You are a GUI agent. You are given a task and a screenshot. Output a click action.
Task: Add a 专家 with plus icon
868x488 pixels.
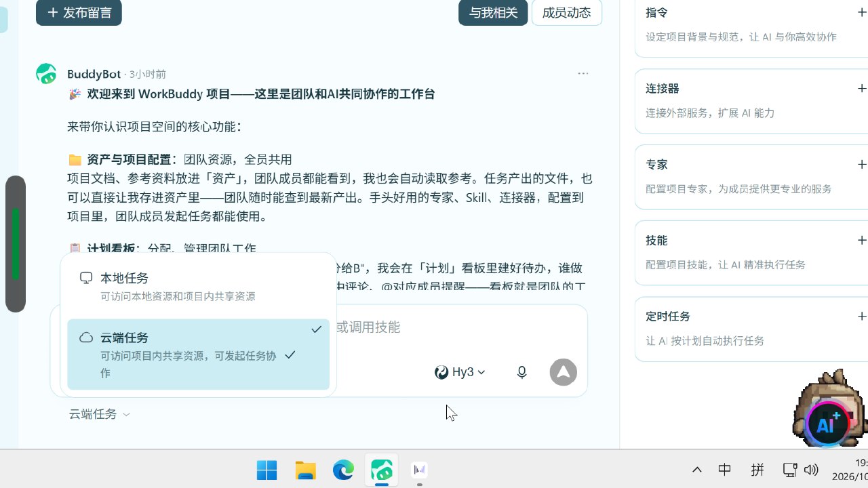tap(862, 164)
